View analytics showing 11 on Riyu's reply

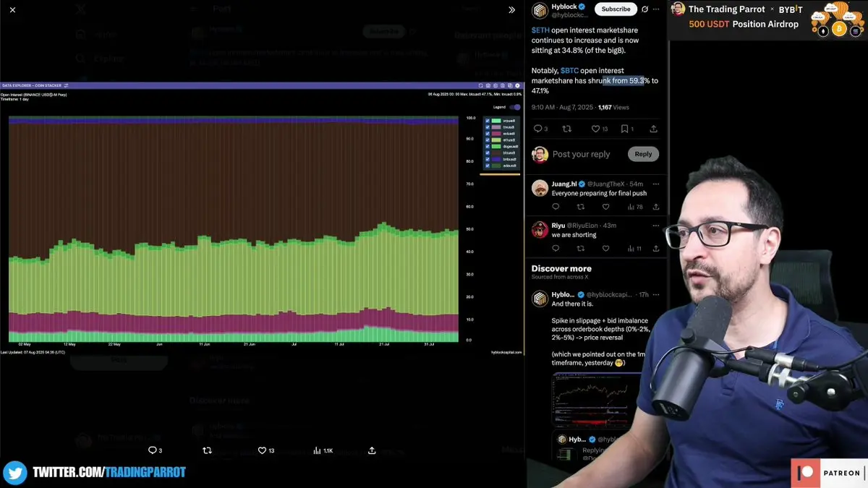click(x=634, y=249)
